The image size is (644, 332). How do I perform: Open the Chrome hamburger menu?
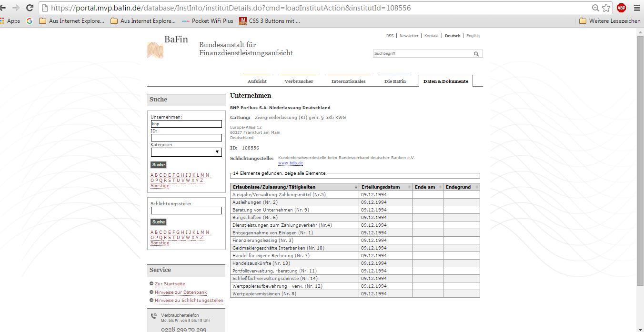637,8
